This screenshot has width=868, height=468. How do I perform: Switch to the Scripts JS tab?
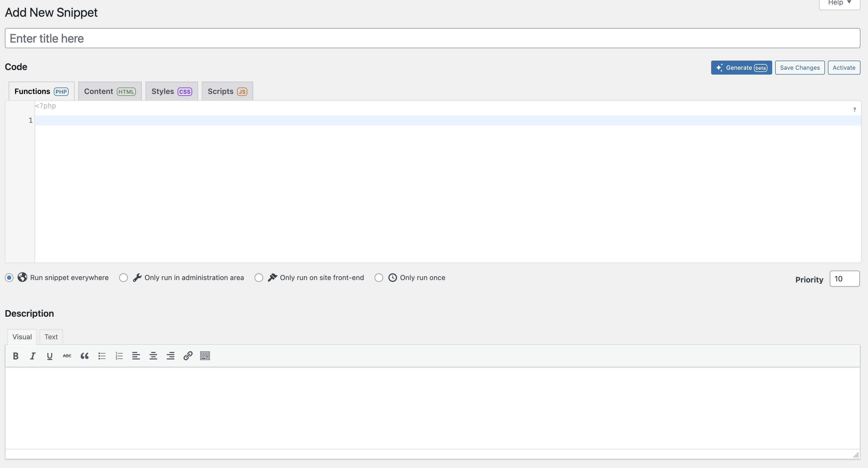tap(227, 91)
